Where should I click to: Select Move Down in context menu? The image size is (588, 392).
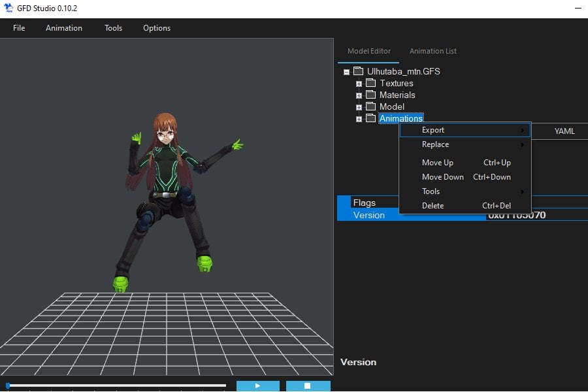[x=465, y=176]
